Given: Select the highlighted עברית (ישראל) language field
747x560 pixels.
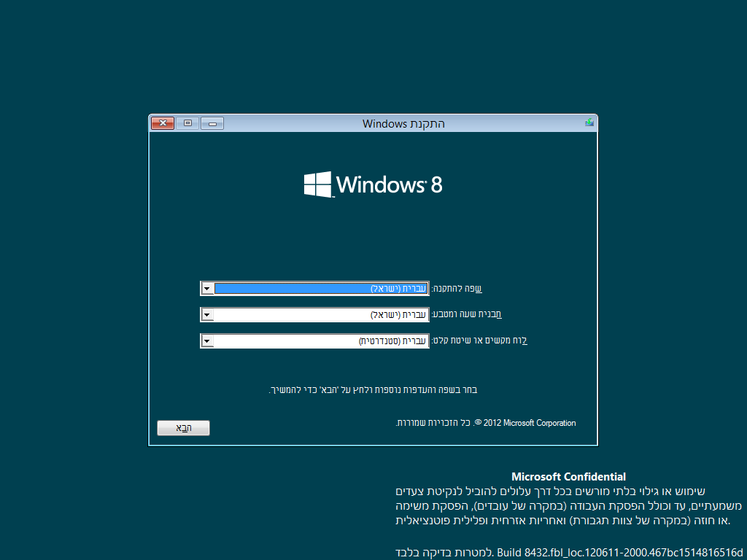Looking at the screenshot, I should 315,289.
